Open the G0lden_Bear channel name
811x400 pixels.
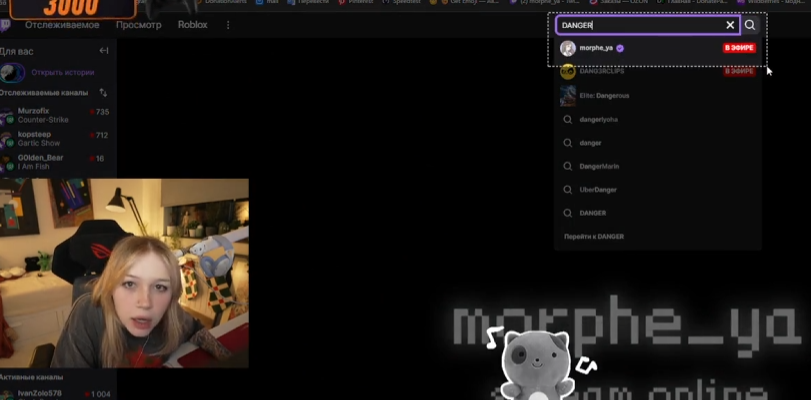pos(40,158)
